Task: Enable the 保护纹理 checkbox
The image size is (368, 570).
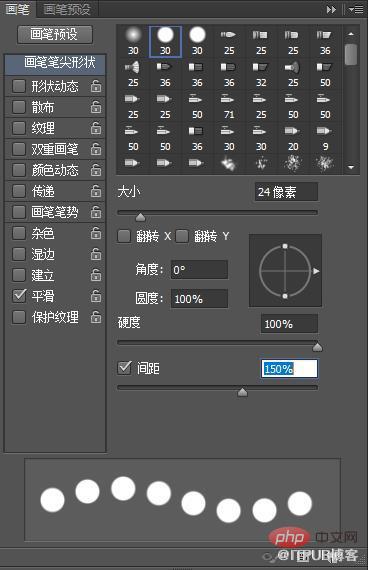Action: coord(19,317)
